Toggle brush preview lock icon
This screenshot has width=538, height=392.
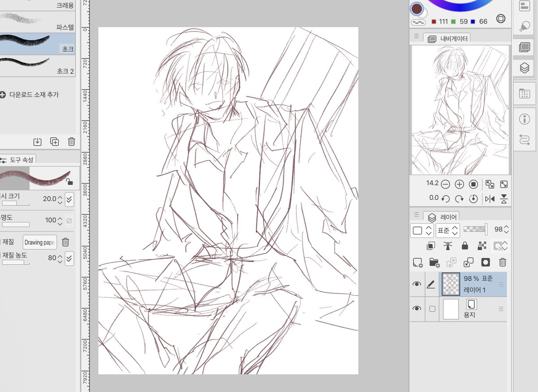pyautogui.click(x=69, y=182)
